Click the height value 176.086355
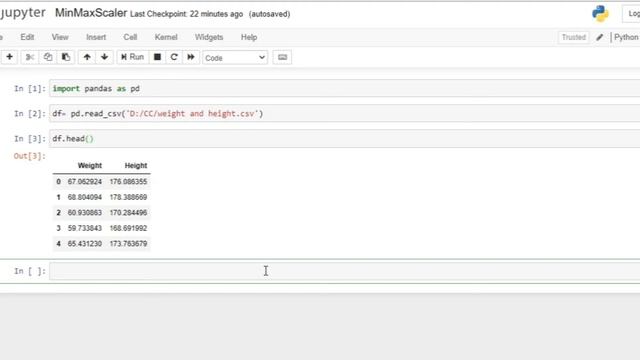The image size is (640, 360). coord(128,182)
